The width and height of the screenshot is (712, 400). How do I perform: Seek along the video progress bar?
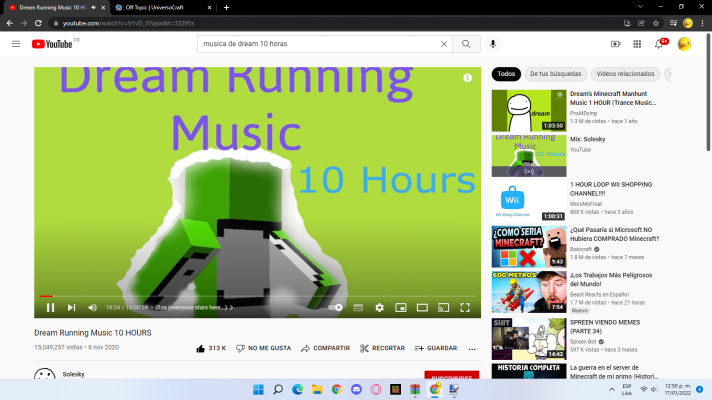click(x=257, y=296)
